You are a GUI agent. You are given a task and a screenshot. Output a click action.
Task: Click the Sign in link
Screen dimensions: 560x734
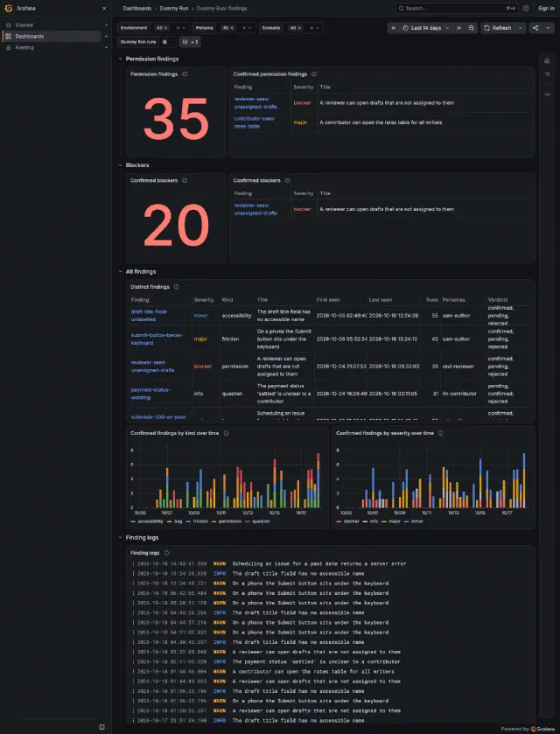(x=546, y=9)
